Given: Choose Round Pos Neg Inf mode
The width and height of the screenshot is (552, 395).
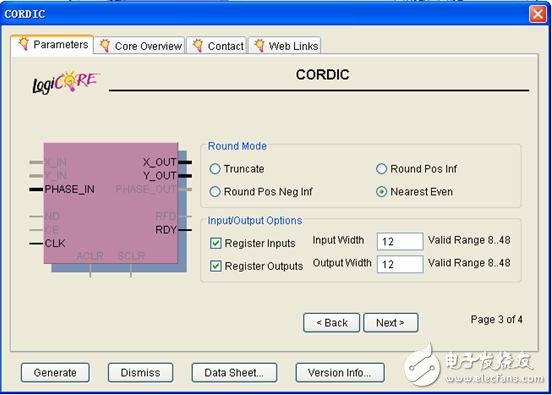Looking at the screenshot, I should (215, 192).
